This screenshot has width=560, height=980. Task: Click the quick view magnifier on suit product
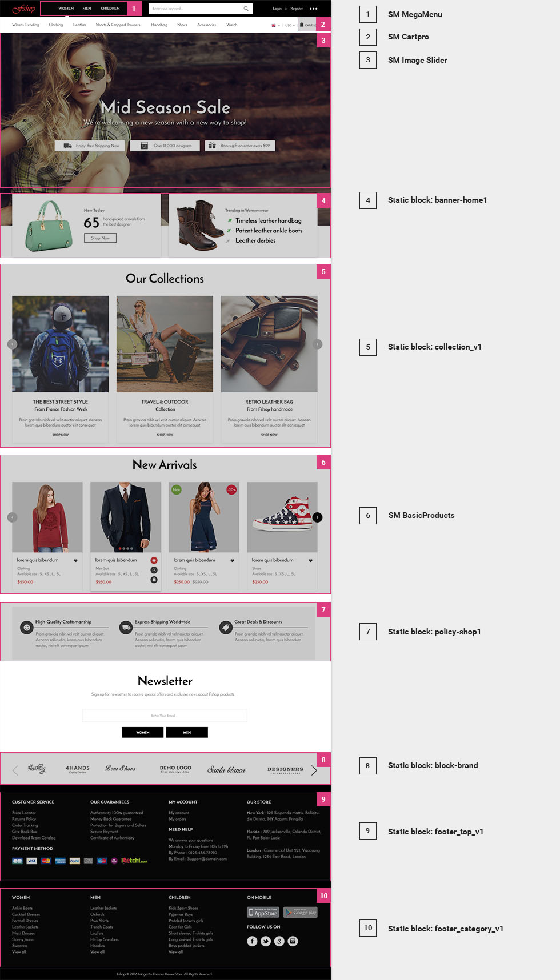point(154,570)
